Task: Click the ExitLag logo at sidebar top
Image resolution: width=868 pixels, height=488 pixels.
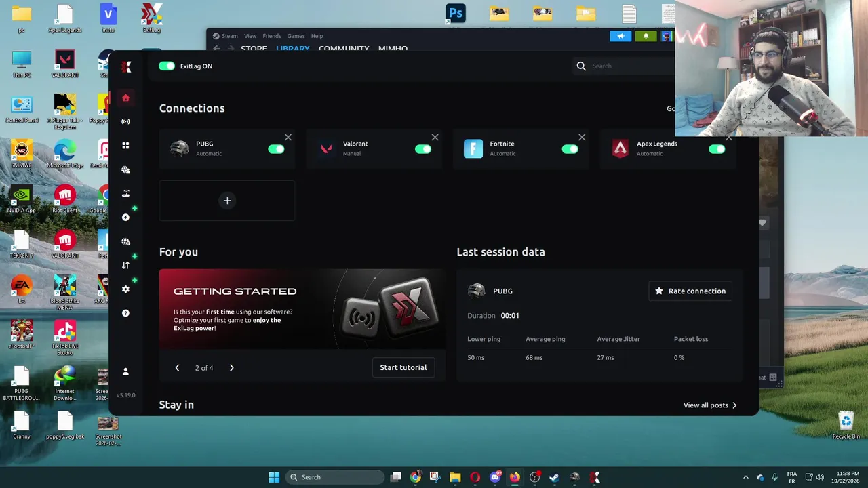Action: [x=126, y=66]
